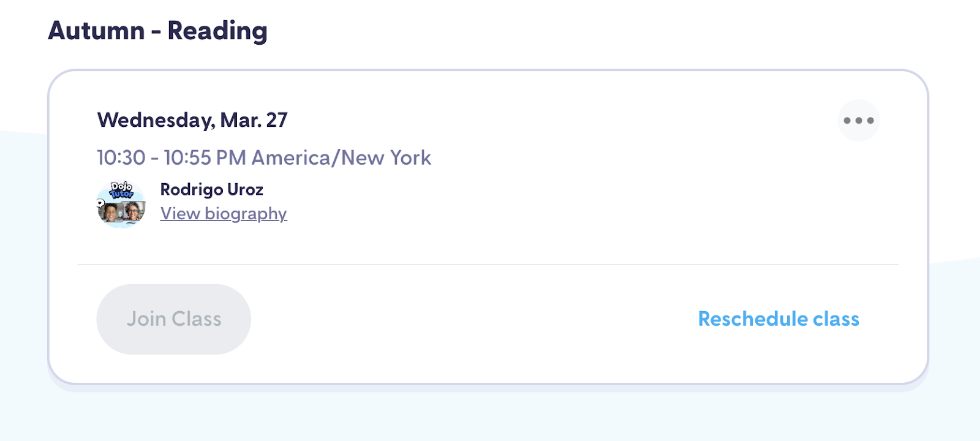
Task: Click the divider line above Join Class
Action: tap(488, 265)
